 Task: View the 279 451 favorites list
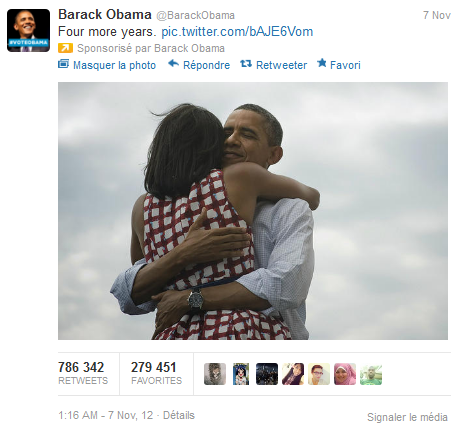156,373
